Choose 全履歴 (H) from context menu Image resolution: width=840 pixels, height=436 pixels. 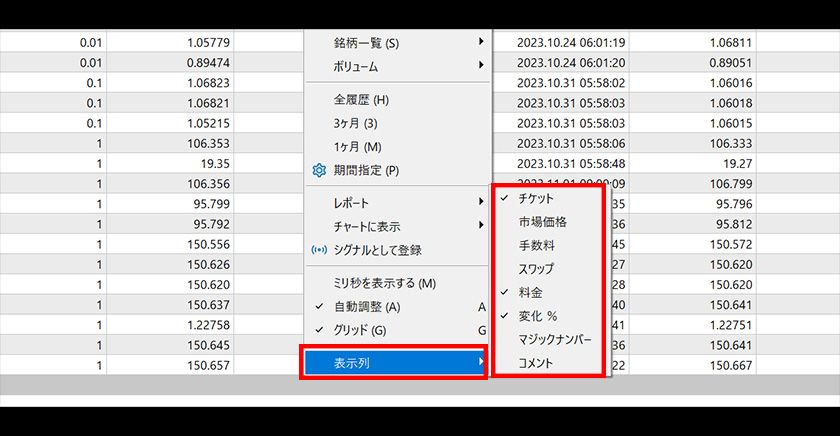(361, 100)
